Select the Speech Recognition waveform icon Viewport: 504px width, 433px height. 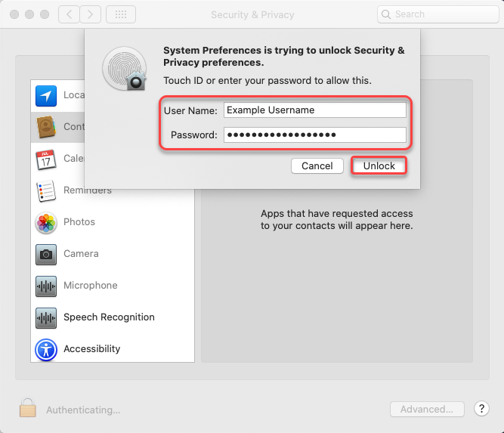tap(46, 317)
